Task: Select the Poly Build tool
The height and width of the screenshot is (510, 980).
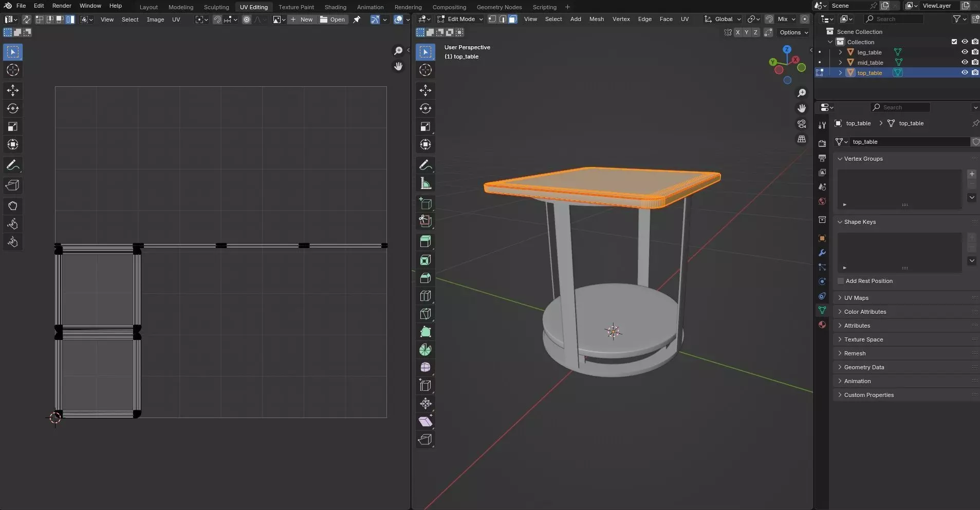Action: click(426, 332)
